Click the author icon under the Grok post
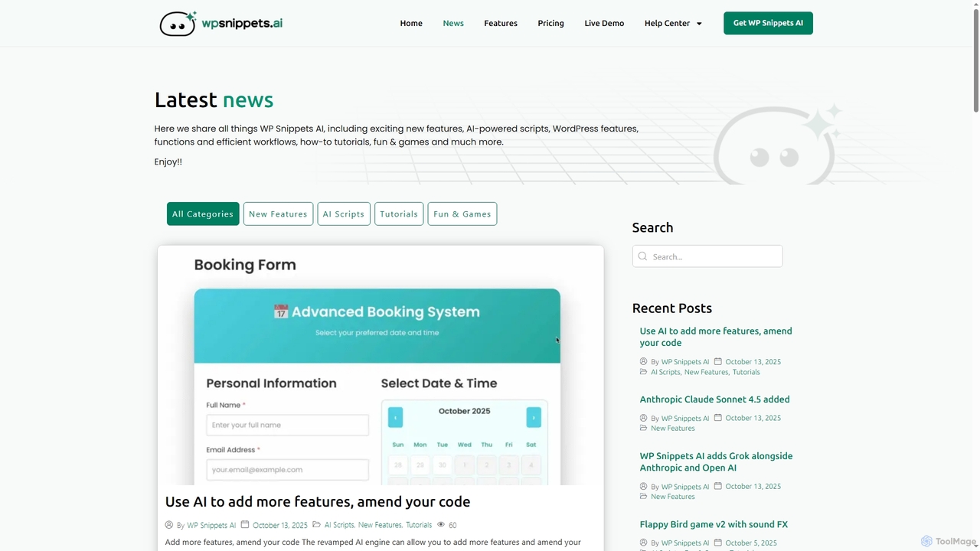 [x=644, y=486]
